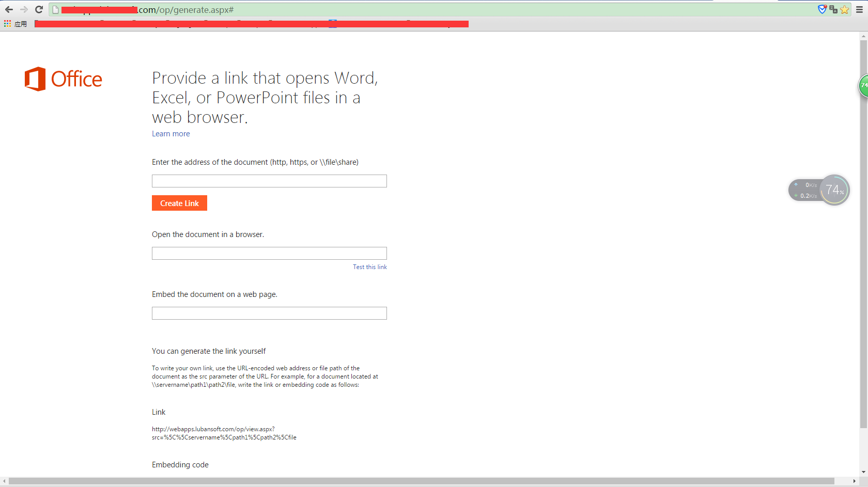Open the Learn more link
Viewport: 868px width, 487px height.
(171, 134)
